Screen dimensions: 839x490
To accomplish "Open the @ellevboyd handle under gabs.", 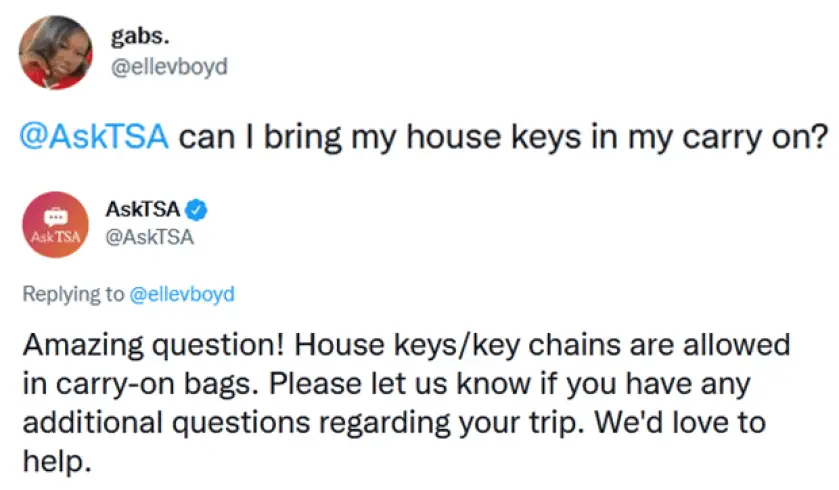I will [x=169, y=67].
